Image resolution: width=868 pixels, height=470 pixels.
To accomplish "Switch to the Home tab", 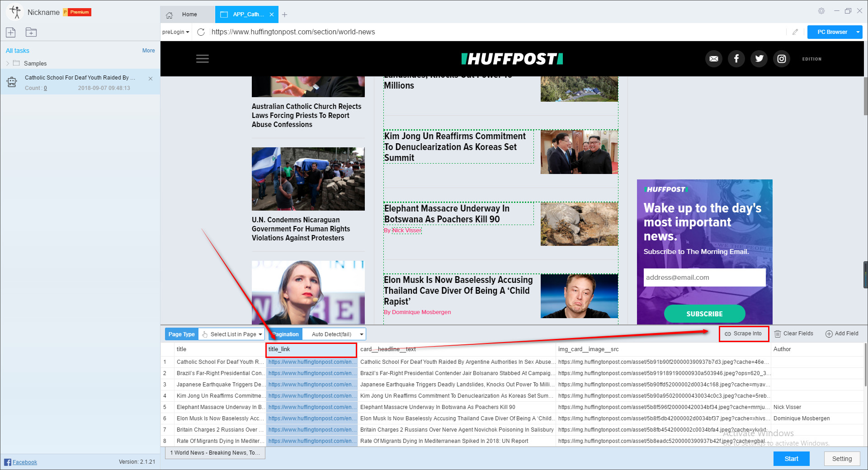I will click(187, 14).
